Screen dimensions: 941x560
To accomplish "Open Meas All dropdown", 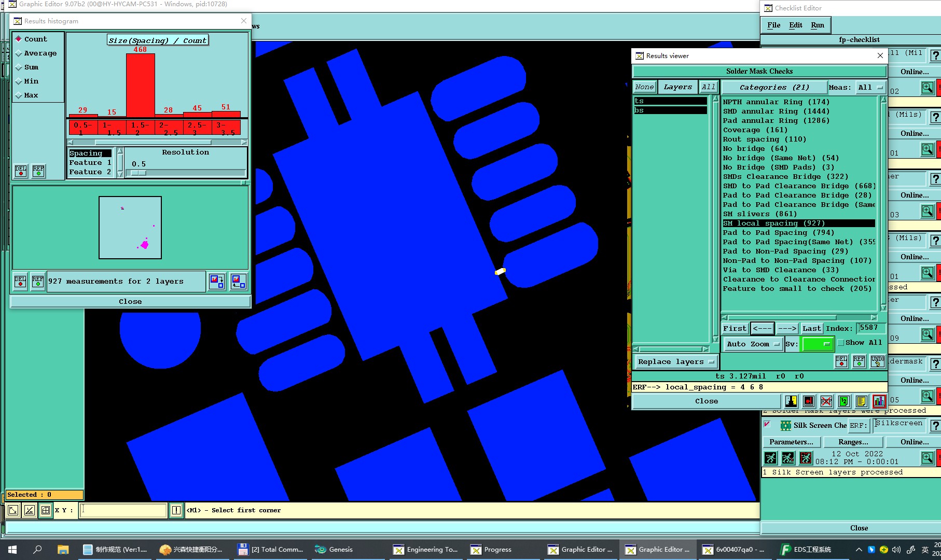I will tap(870, 88).
